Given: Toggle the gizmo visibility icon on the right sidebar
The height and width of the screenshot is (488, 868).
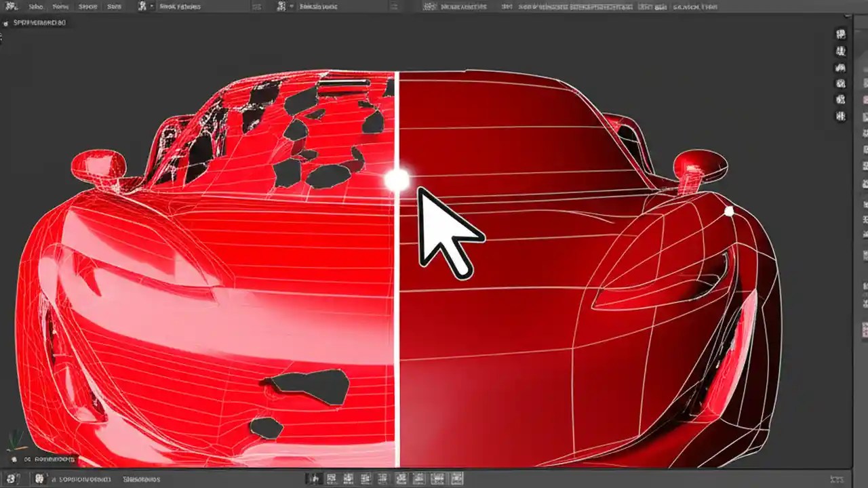Looking at the screenshot, I should coord(841,83).
